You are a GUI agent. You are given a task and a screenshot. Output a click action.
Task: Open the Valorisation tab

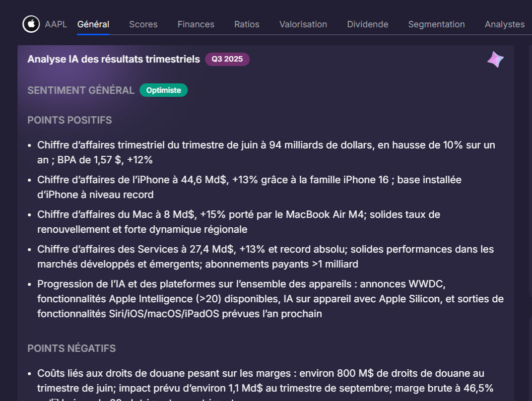(303, 24)
